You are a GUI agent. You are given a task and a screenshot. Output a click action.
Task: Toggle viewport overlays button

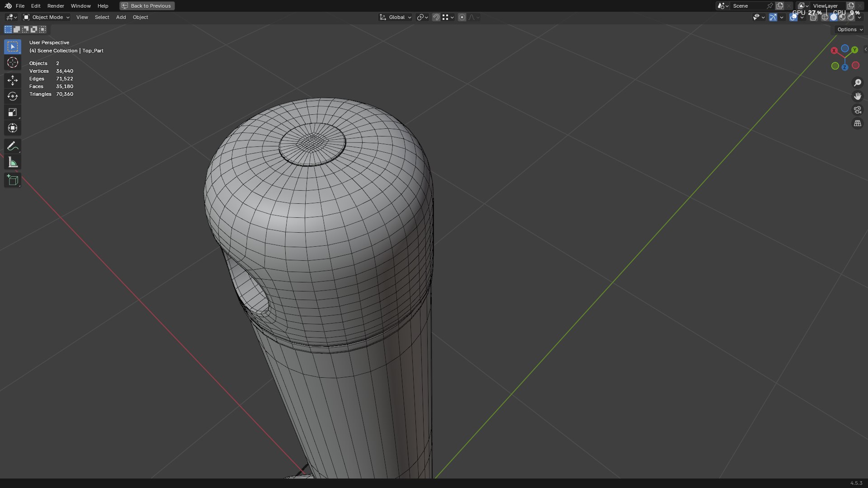coord(793,17)
